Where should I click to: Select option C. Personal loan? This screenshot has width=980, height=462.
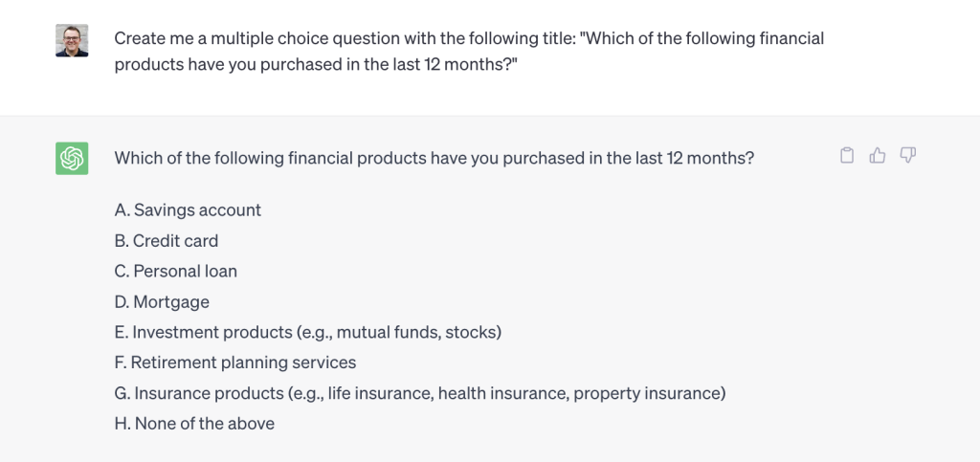coord(176,272)
